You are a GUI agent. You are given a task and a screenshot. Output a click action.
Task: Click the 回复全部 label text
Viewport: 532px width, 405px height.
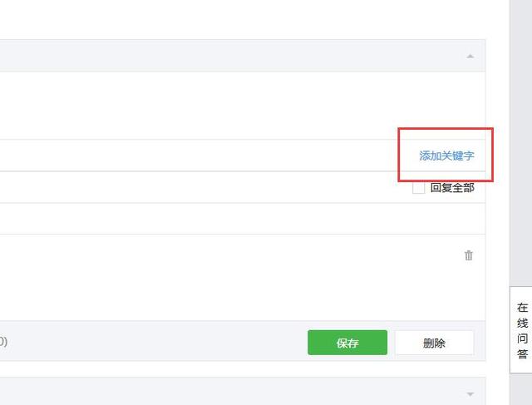coord(452,188)
